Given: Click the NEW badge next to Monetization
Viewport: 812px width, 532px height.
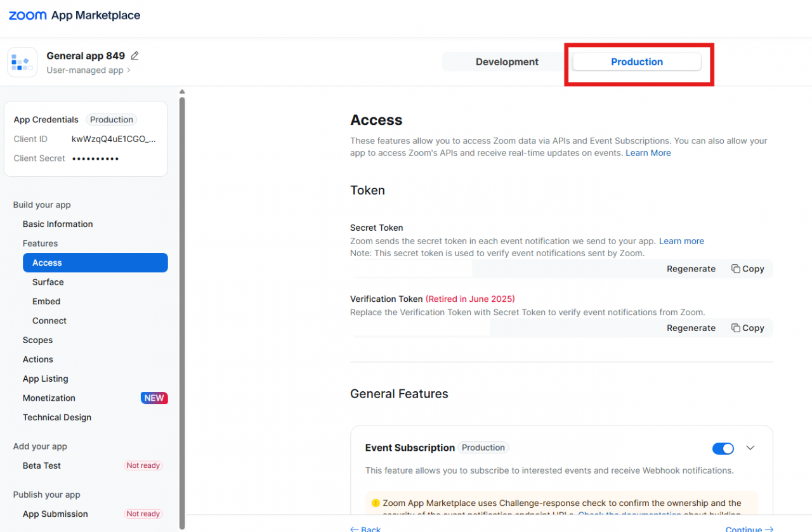Looking at the screenshot, I should (154, 398).
